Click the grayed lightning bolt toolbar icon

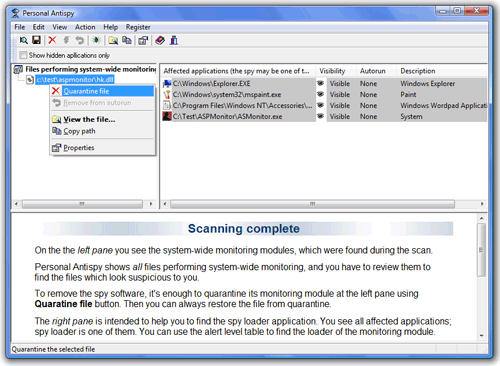(66, 40)
